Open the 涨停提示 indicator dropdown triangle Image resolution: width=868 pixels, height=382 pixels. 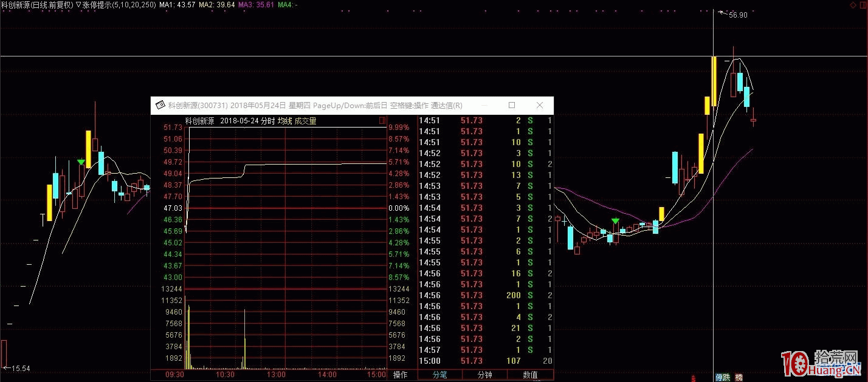pyautogui.click(x=78, y=5)
